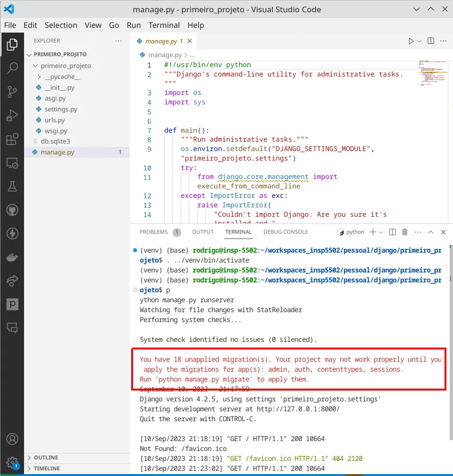
Task: Maximize the panel with chevron up
Action: pyautogui.click(x=430, y=232)
